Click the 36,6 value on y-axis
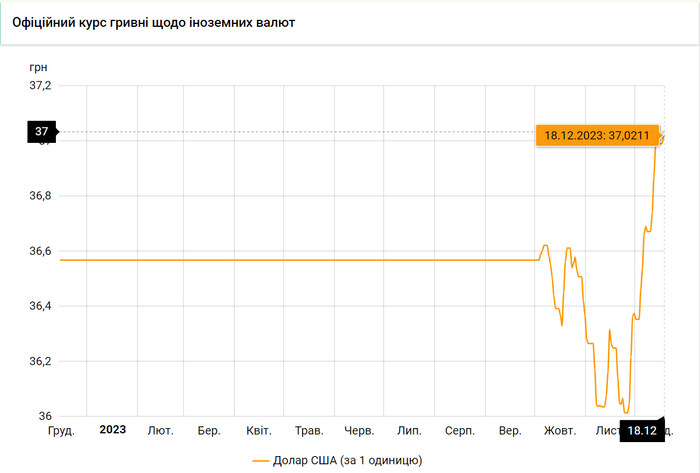Viewport: 700px width, 473px height. [x=39, y=251]
